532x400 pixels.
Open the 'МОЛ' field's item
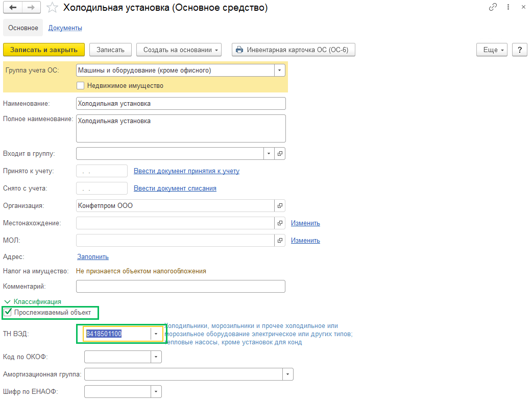[280, 241]
